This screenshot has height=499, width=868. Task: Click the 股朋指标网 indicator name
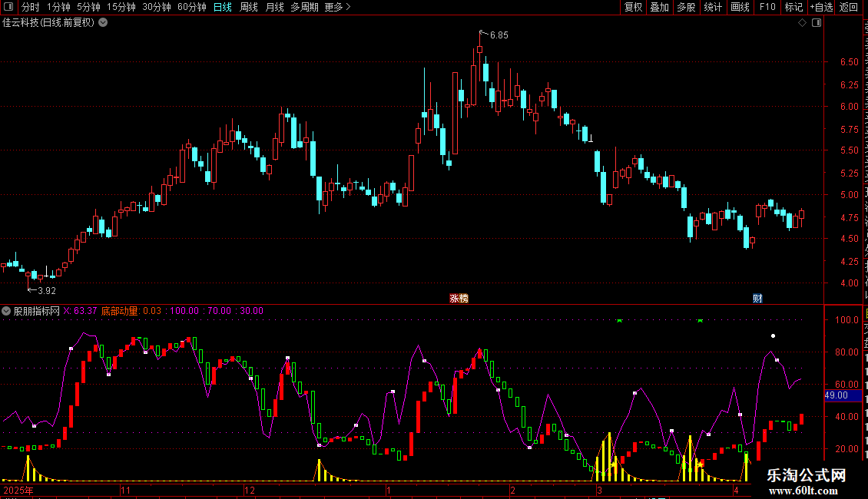37,311
